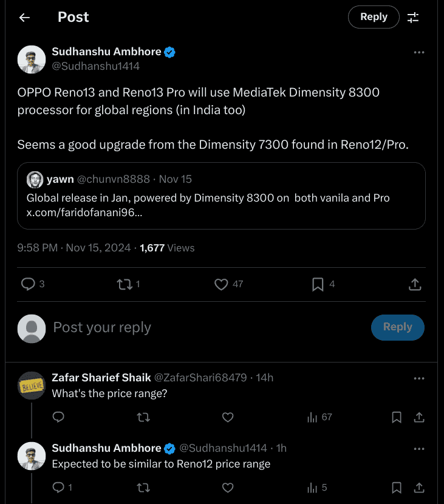Click the reply comment icon on main post

click(29, 284)
